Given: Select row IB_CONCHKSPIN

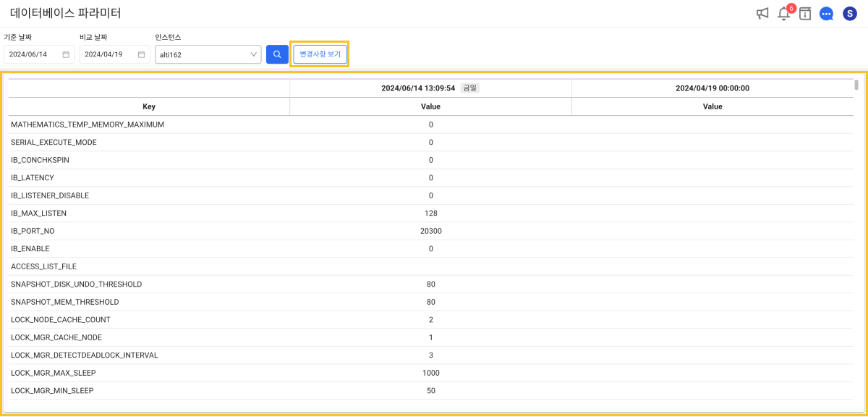Looking at the screenshot, I should point(431,160).
